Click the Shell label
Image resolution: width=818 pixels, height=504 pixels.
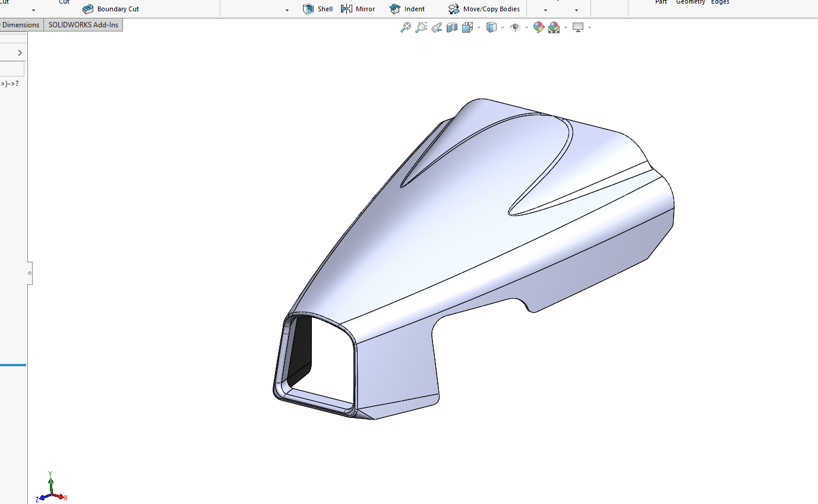coord(325,9)
